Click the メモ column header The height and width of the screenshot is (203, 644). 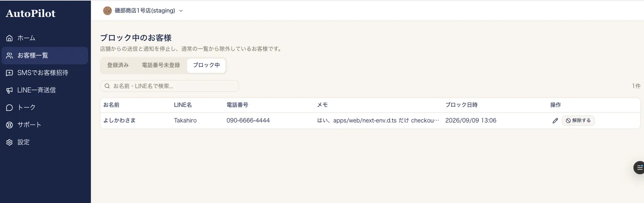pyautogui.click(x=322, y=105)
